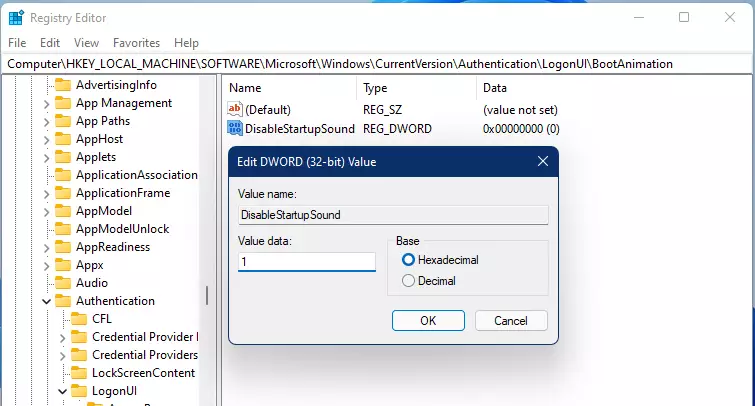Minimize the Registry Editor window
This screenshot has width=755, height=406.
[x=639, y=17]
